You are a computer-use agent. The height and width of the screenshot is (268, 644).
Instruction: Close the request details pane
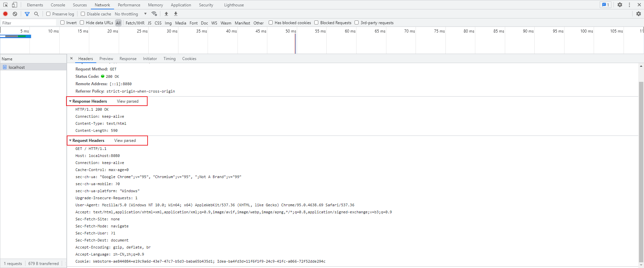click(x=71, y=58)
